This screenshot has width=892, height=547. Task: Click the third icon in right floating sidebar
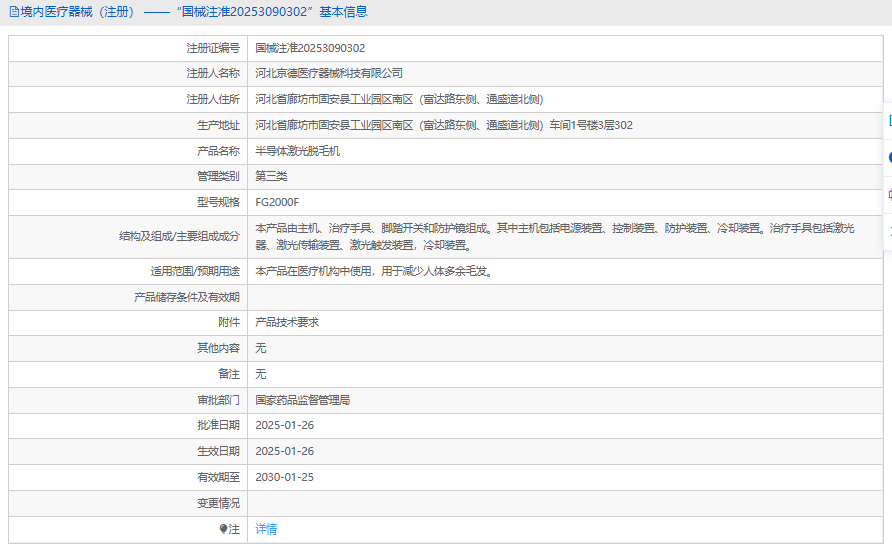[888, 194]
